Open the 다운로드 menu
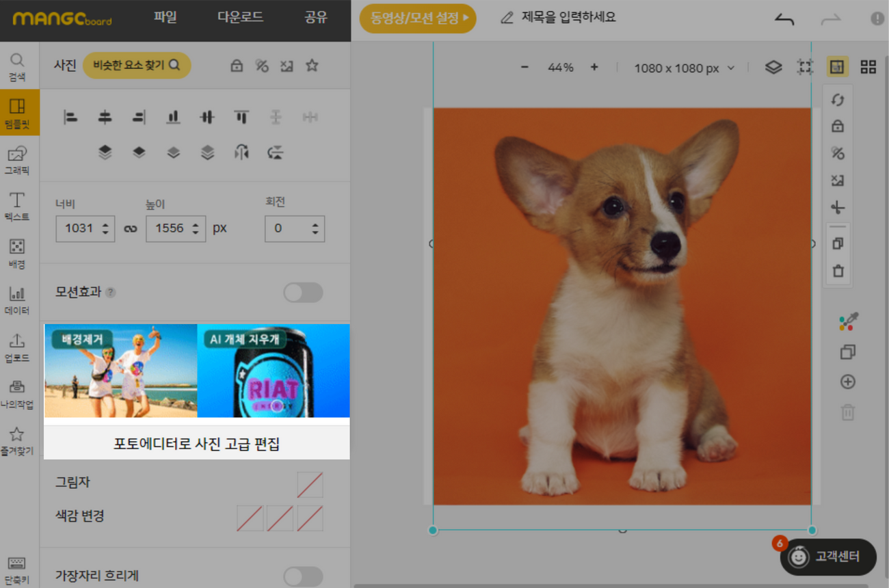This screenshot has width=889, height=588. (x=240, y=18)
